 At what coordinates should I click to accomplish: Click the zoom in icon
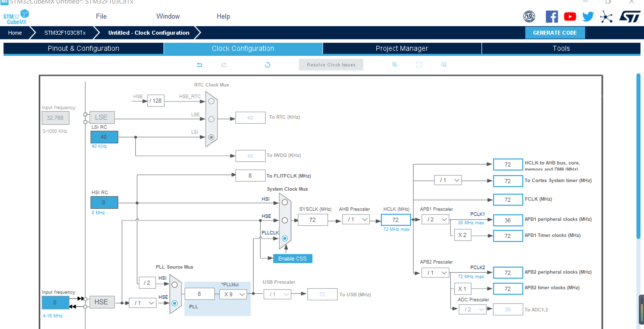pyautogui.click(x=394, y=65)
